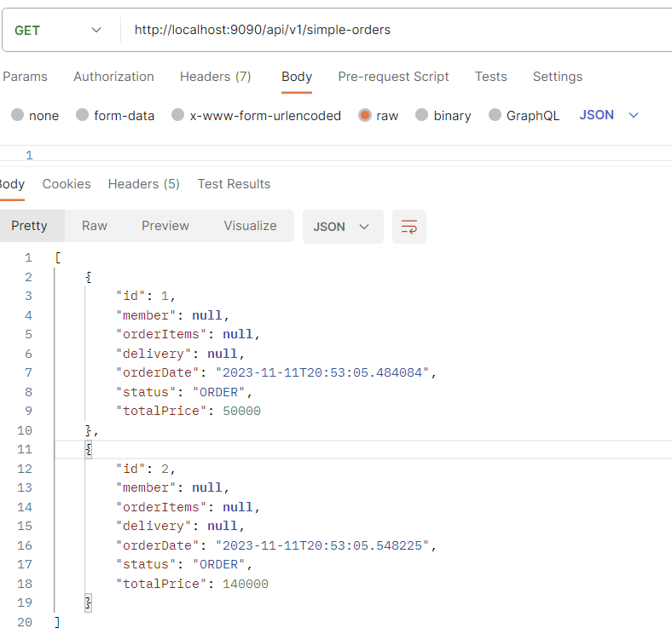Switch to the Authorization tab

113,77
